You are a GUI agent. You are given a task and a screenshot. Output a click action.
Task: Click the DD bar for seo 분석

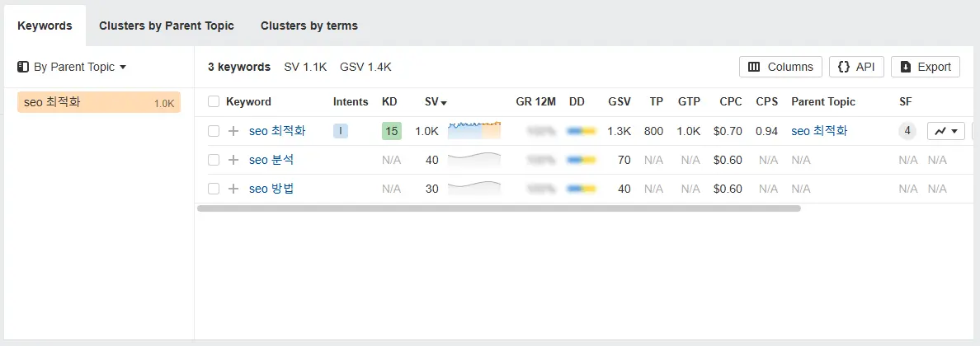tap(582, 160)
